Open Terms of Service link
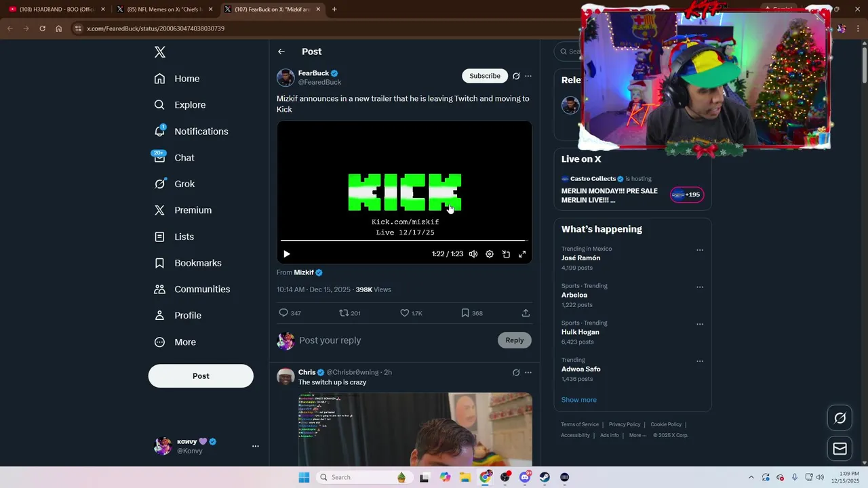 pos(580,424)
